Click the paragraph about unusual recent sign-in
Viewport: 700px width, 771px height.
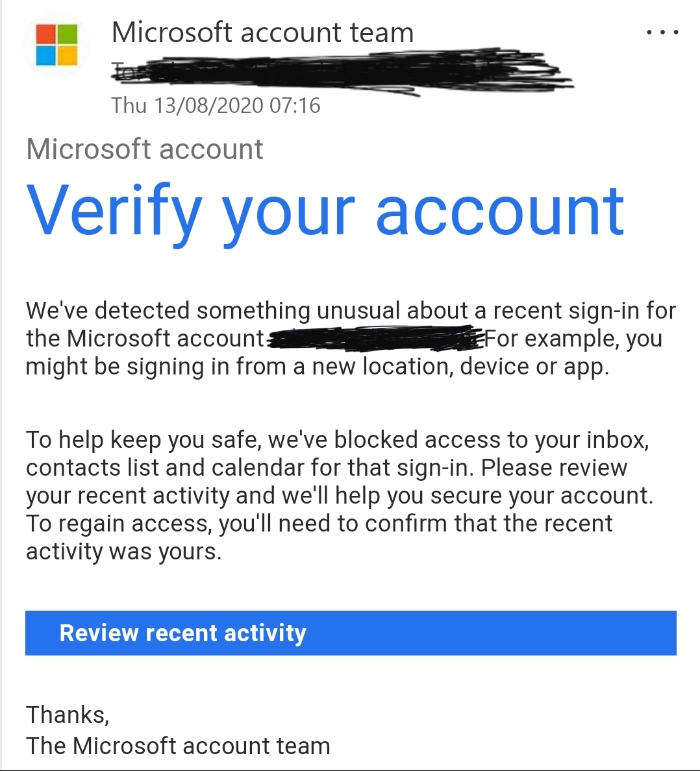tap(351, 339)
